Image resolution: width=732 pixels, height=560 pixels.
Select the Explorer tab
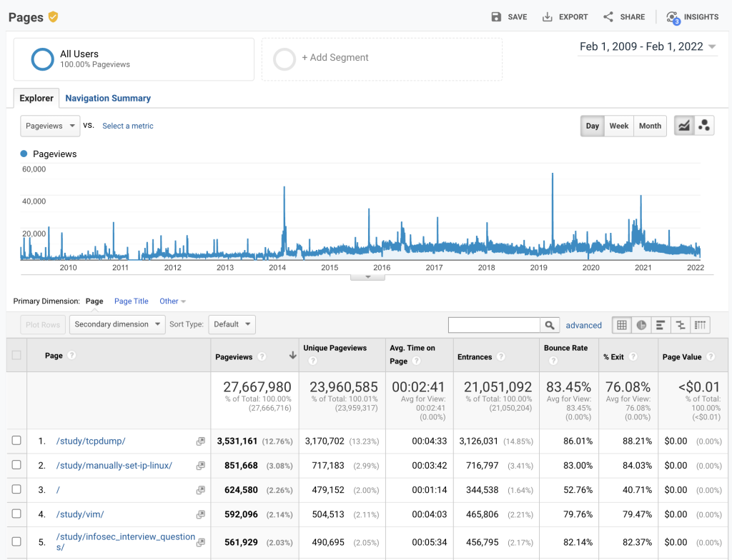click(36, 98)
